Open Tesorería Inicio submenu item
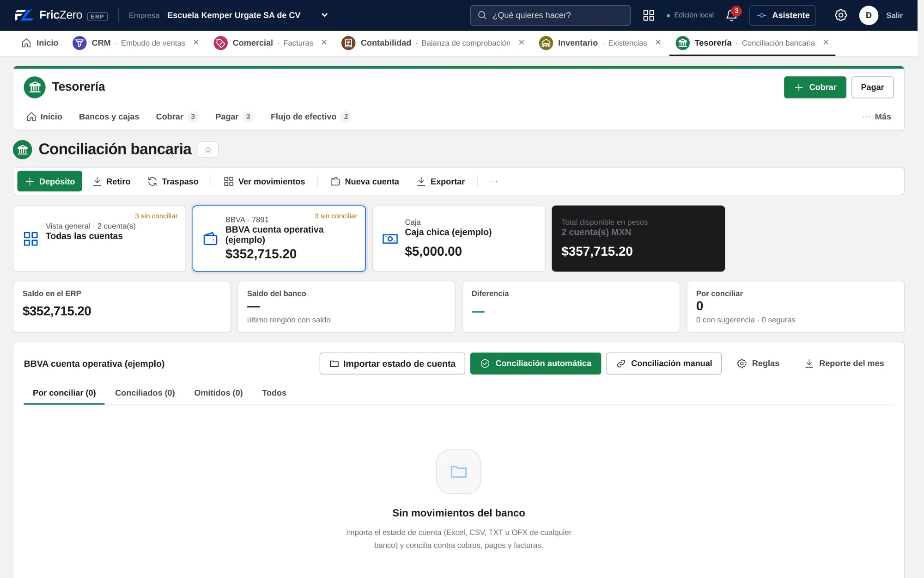The height and width of the screenshot is (578, 924). 44,117
